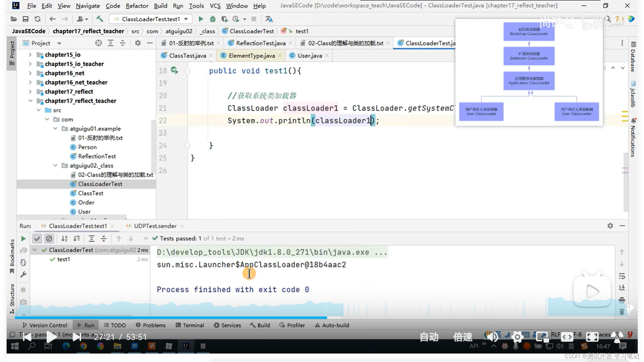The image size is (644, 362).
Task: Open the Terminal tool window
Action: click(190, 325)
